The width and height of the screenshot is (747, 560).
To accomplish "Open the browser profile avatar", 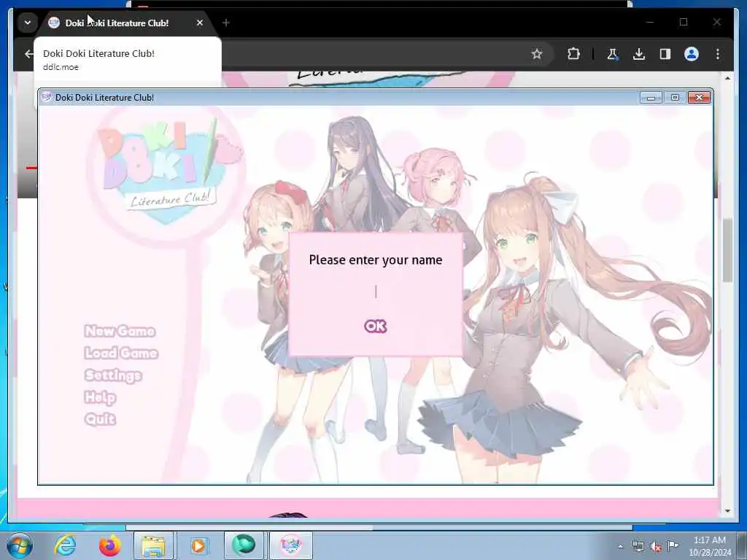I will [692, 54].
